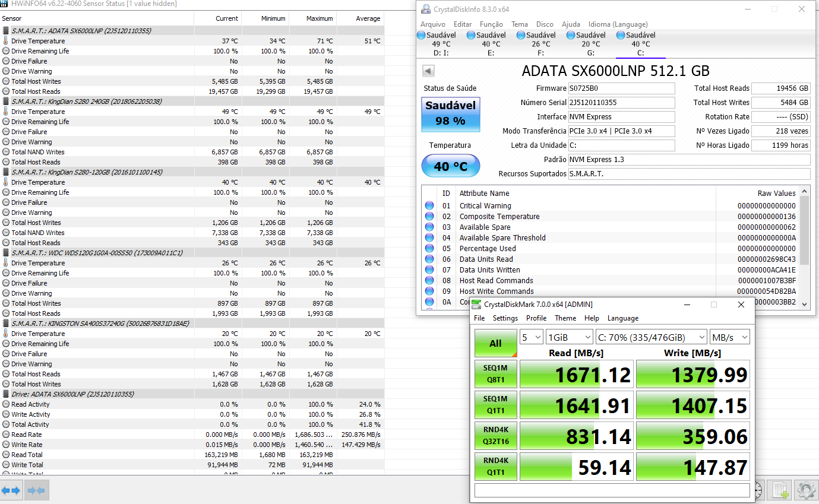Click the Data Units Read status orb
The height and width of the screenshot is (504, 819).
[x=429, y=259]
